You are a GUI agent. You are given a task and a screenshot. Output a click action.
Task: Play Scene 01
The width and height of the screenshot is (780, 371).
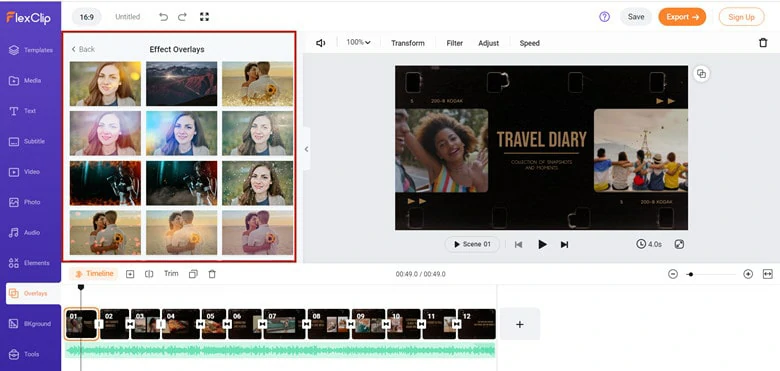[472, 244]
